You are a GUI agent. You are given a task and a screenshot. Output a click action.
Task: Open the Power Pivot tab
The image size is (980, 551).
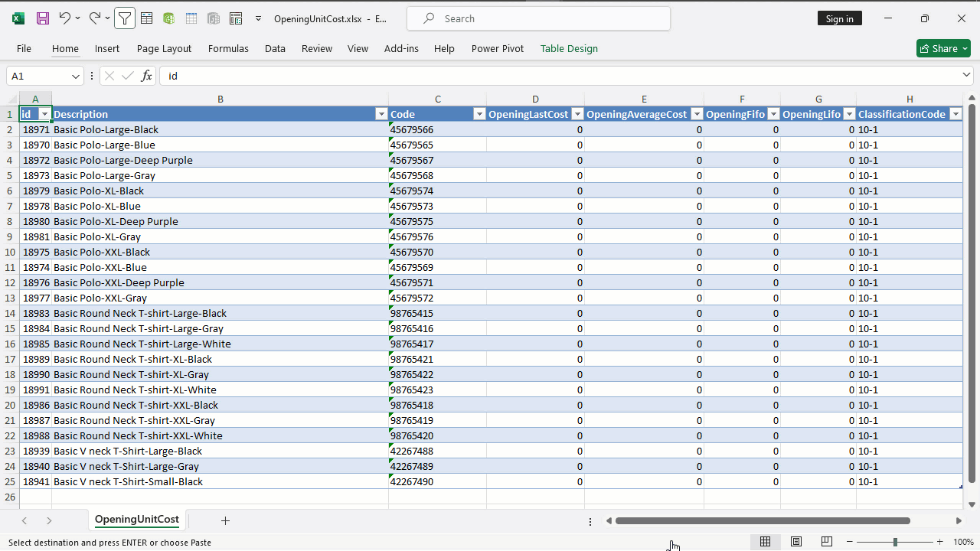[x=498, y=48]
